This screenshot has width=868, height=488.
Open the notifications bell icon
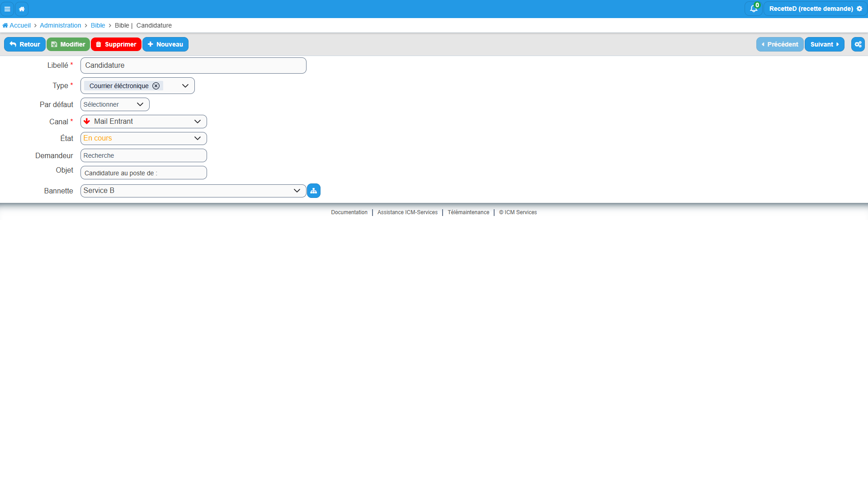click(753, 9)
